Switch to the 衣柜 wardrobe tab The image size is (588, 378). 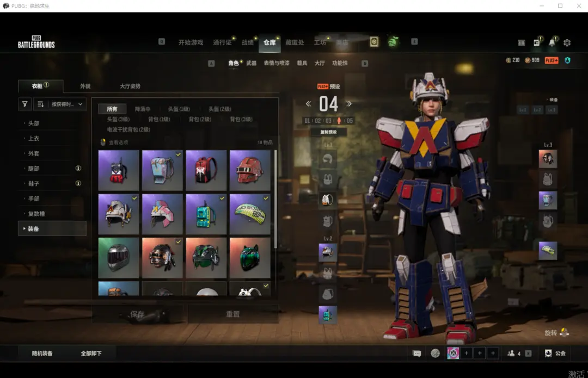[x=40, y=86]
